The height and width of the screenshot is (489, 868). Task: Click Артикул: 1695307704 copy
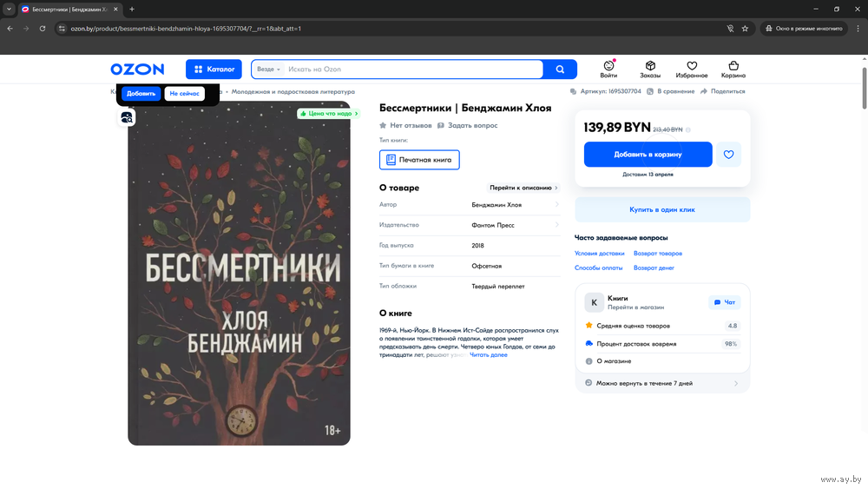pos(606,91)
